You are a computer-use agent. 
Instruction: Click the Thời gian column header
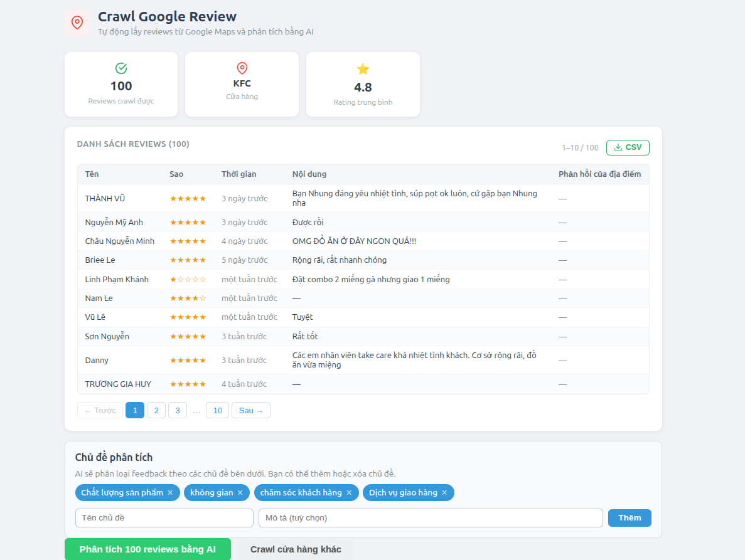pyautogui.click(x=239, y=174)
